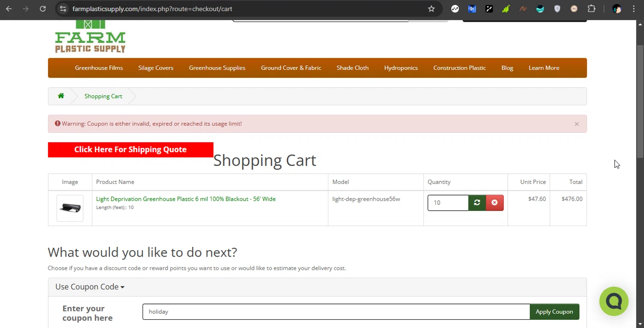
Task: Open Hydroponics menu
Action: click(x=401, y=68)
